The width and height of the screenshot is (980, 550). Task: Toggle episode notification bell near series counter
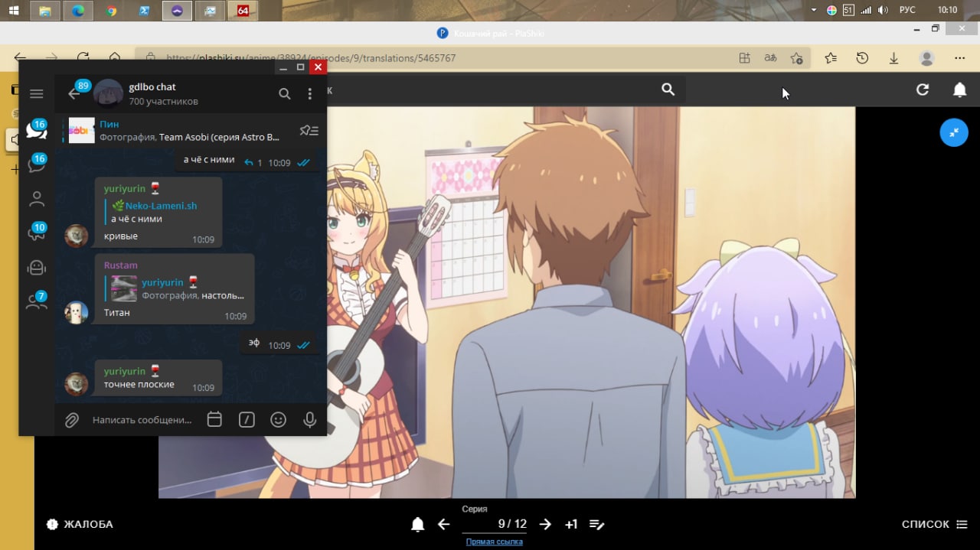click(417, 524)
